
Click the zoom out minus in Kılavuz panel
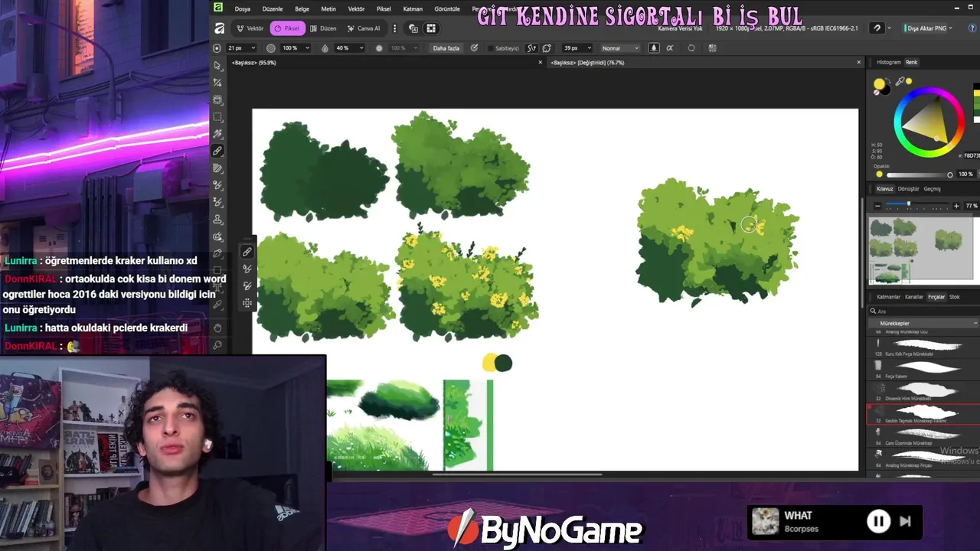[x=878, y=206]
